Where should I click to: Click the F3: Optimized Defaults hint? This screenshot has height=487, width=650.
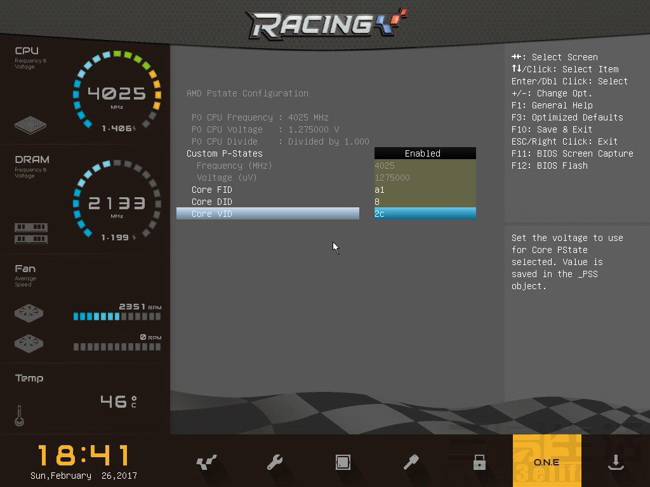(x=567, y=117)
